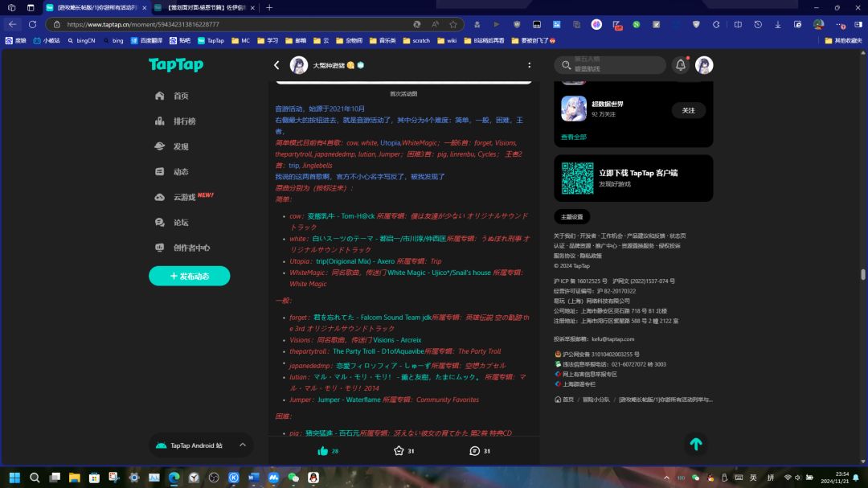Click the 查看全部 view all link
The width and height of the screenshot is (868, 488).
pyautogui.click(x=574, y=137)
